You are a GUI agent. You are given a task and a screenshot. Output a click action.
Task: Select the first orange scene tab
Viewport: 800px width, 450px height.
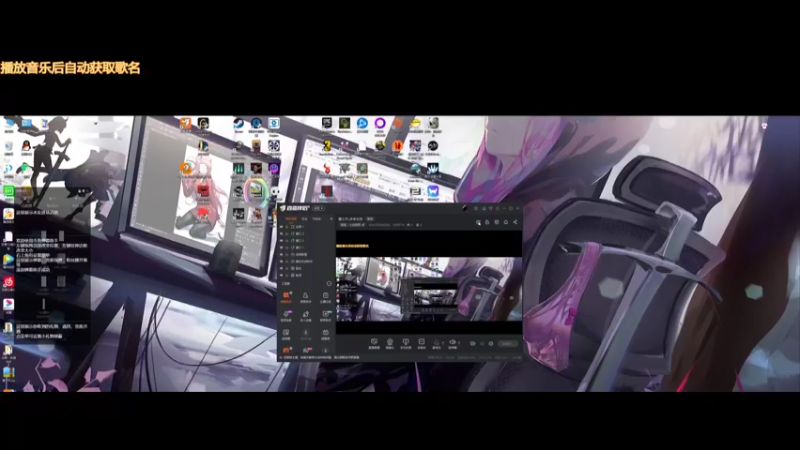coord(291,219)
